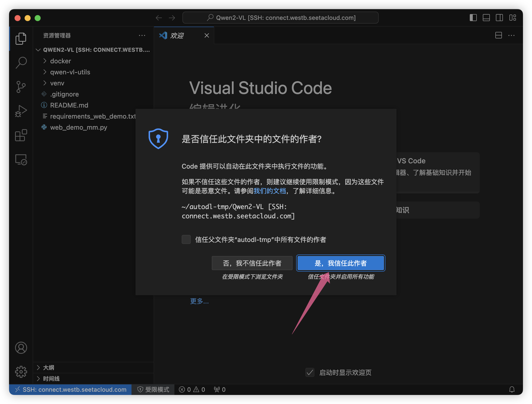Viewport: 532px width, 404px height.
Task: Toggle show welcome page on startup checkbox
Action: pyautogui.click(x=310, y=372)
